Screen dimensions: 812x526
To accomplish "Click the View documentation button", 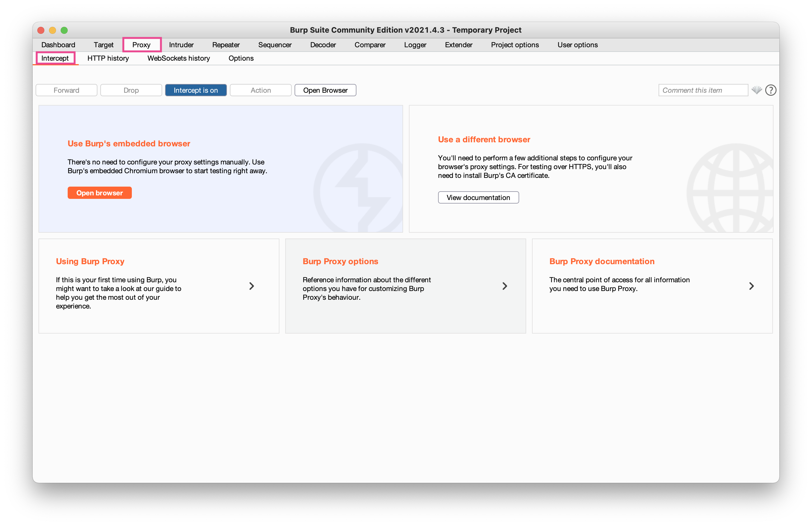I will (478, 197).
